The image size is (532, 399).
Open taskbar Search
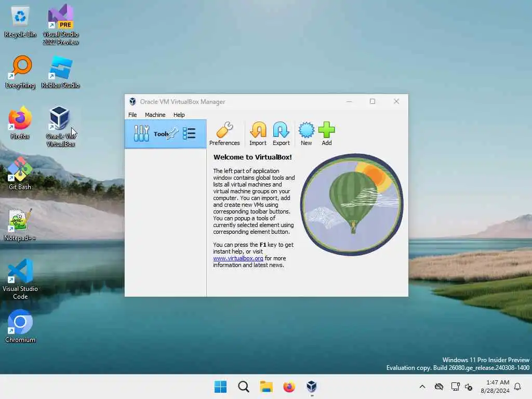pos(243,387)
